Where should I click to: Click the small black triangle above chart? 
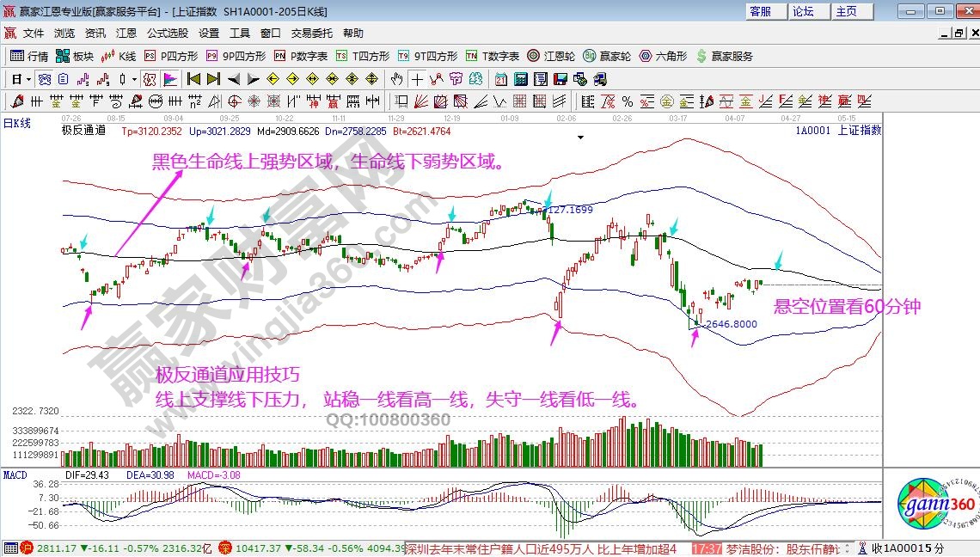tap(582, 138)
